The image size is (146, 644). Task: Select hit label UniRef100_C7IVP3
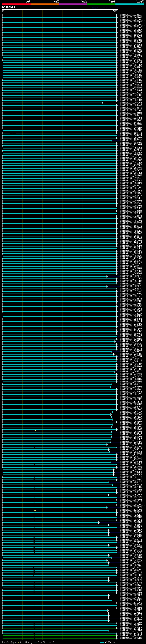coord(131,593)
